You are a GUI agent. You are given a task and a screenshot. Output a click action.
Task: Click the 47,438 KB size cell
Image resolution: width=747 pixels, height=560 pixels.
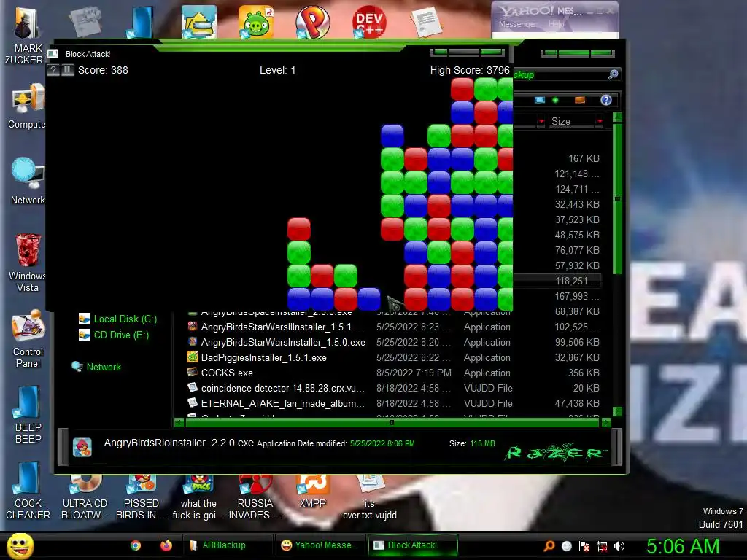click(x=577, y=403)
